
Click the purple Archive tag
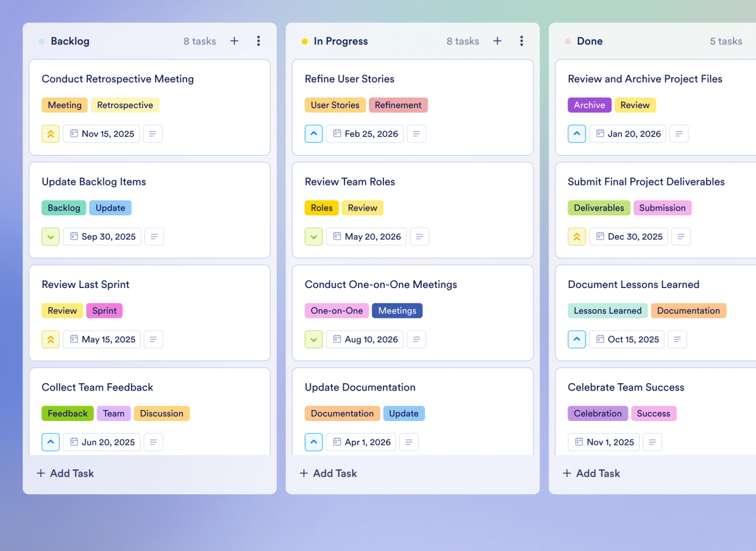[589, 105]
